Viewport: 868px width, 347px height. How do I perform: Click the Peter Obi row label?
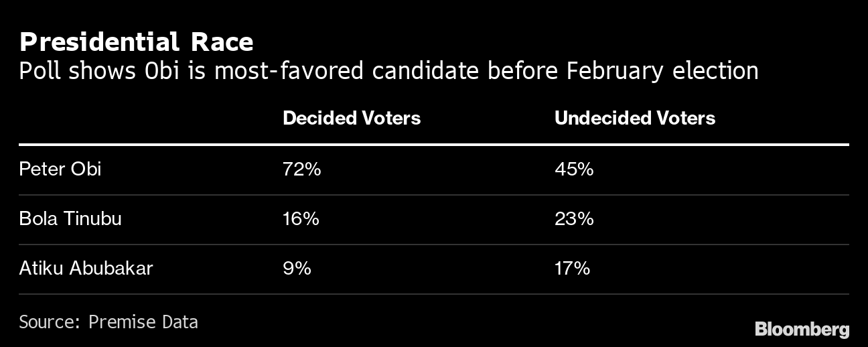point(60,169)
